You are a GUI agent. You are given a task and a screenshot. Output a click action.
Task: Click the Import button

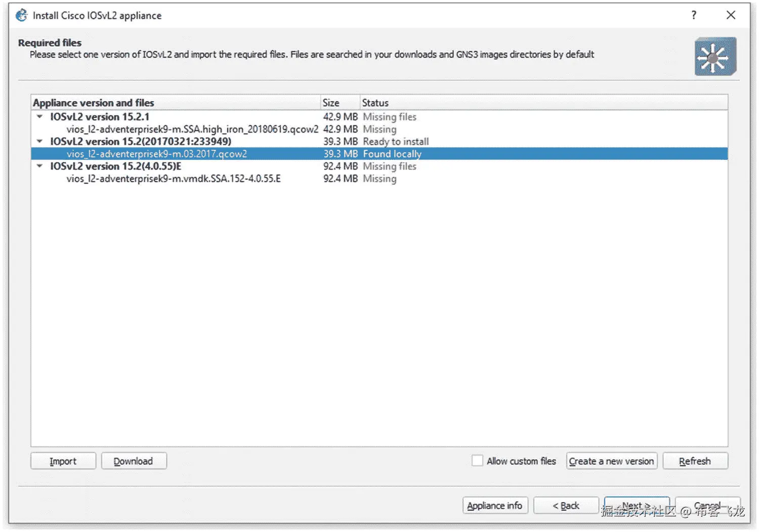click(x=63, y=461)
